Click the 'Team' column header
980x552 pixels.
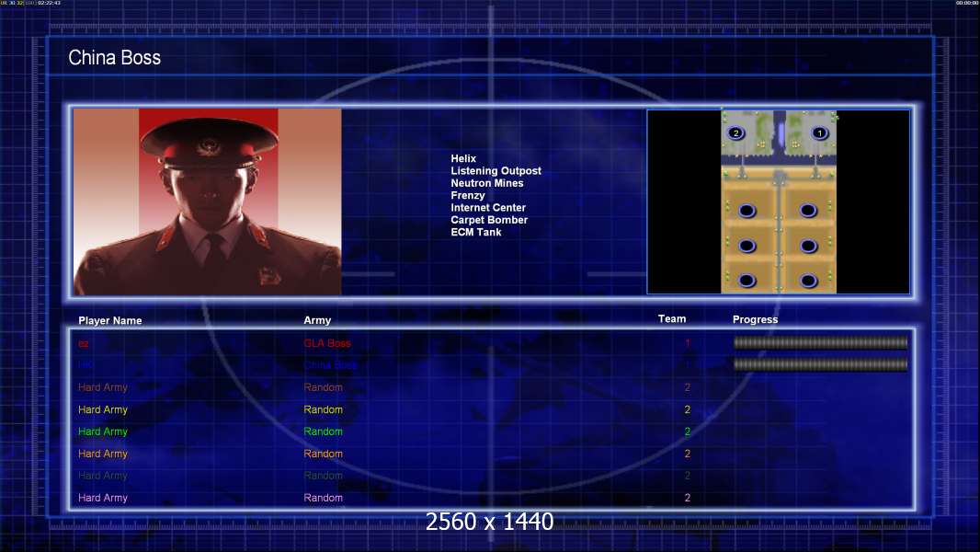672,319
